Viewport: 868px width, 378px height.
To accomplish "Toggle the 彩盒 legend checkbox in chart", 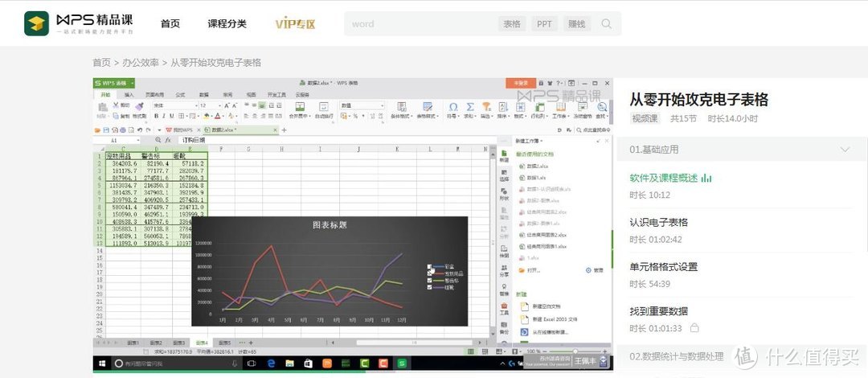I will point(429,267).
